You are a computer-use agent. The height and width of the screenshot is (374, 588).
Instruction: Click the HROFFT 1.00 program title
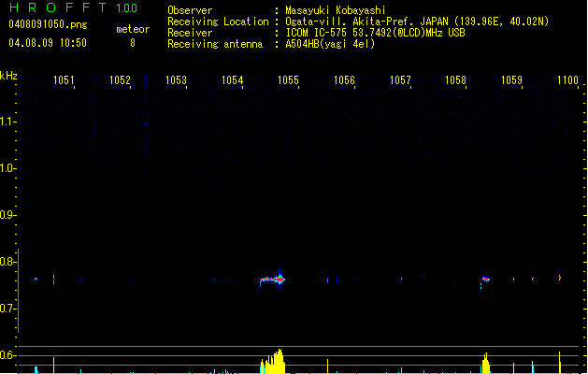coord(73,7)
